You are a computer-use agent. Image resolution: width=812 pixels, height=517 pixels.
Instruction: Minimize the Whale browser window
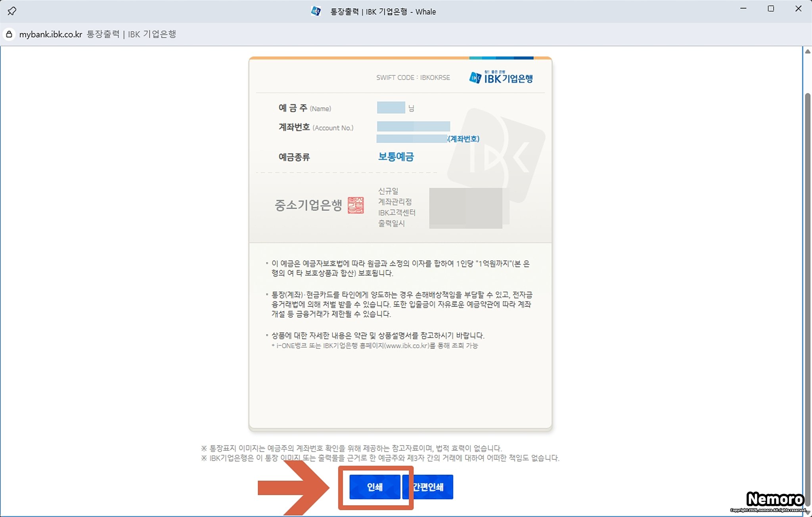(x=743, y=9)
